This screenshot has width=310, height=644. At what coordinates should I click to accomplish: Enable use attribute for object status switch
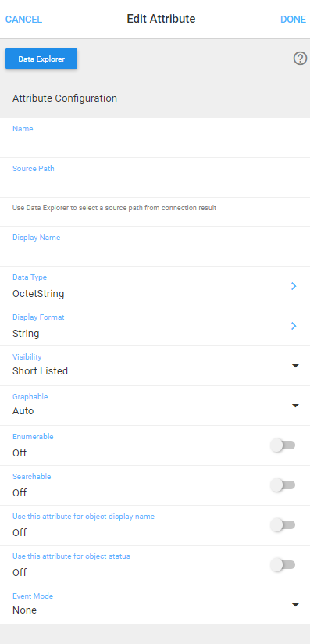[283, 565]
